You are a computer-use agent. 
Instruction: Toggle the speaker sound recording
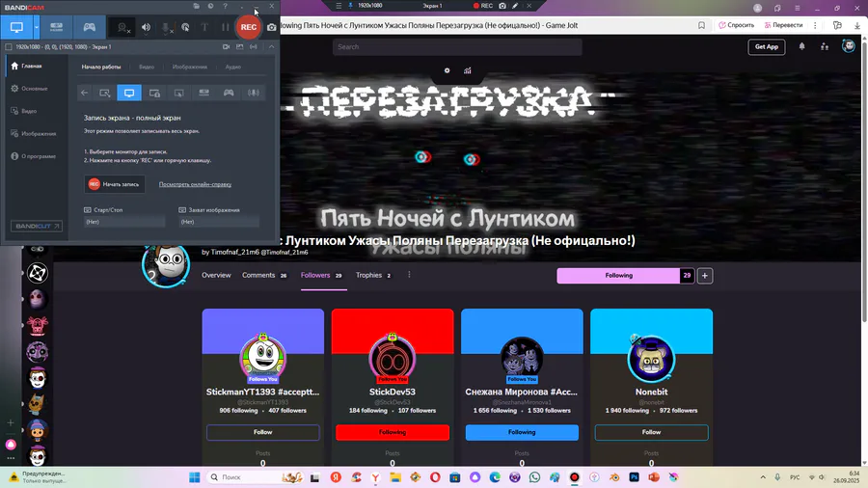[147, 27]
